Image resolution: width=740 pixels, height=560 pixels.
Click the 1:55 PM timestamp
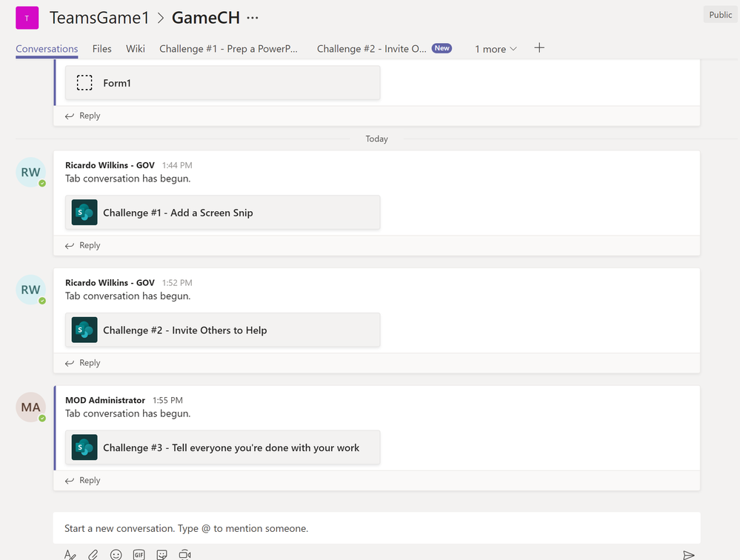click(x=167, y=400)
